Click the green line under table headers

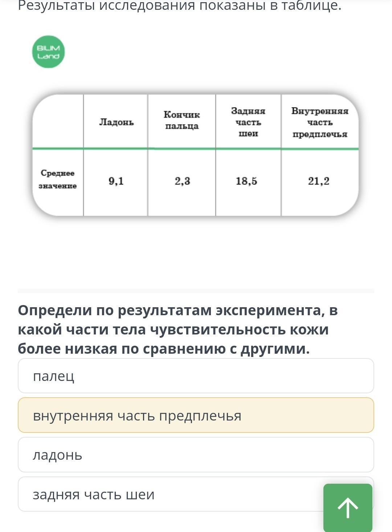pyautogui.click(x=196, y=149)
